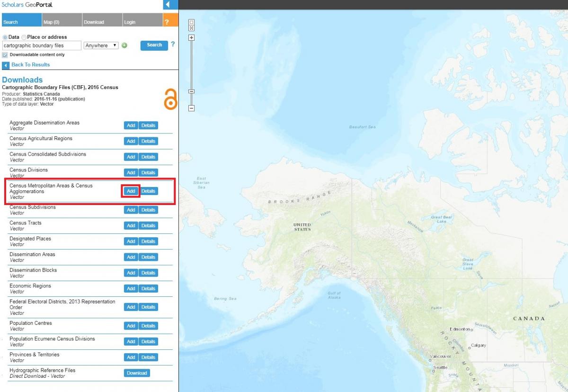568x392 pixels.
Task: Select the Data radio button
Action: click(x=5, y=37)
